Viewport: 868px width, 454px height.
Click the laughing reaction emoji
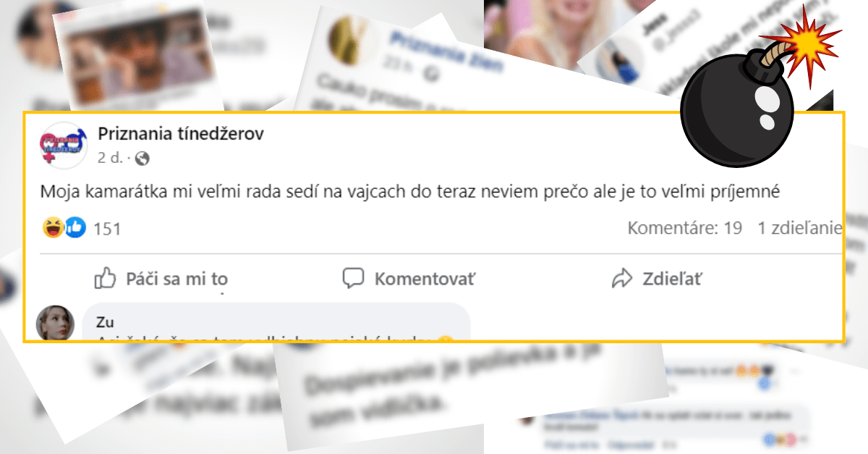53,228
